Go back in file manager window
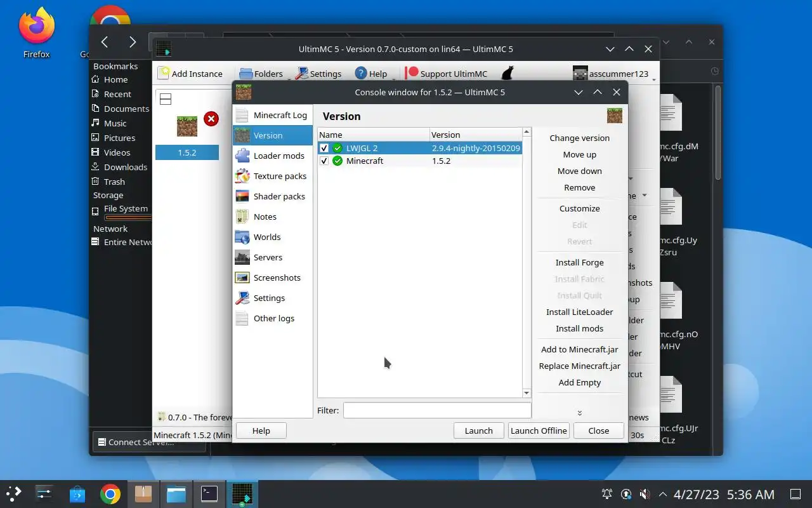This screenshot has height=508, width=812. pyautogui.click(x=105, y=42)
